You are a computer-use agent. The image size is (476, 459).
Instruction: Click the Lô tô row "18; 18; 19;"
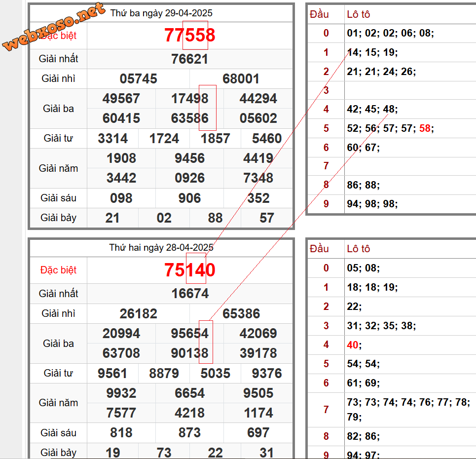click(372, 287)
